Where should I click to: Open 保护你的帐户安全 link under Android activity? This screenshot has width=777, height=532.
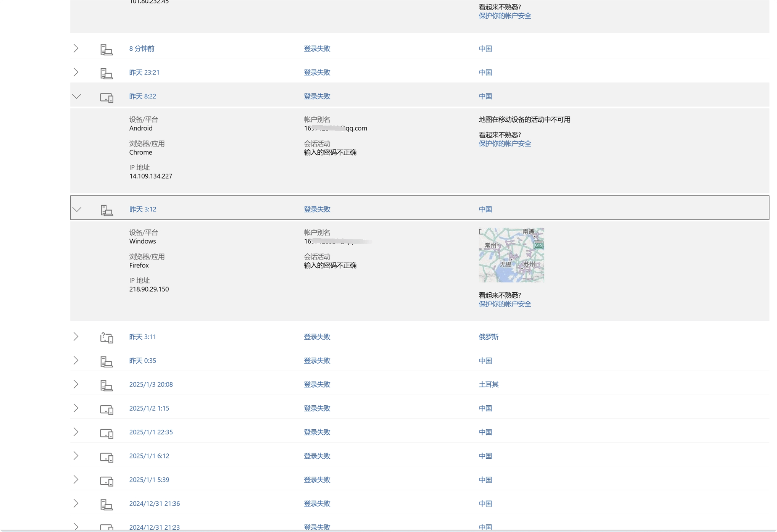505,143
